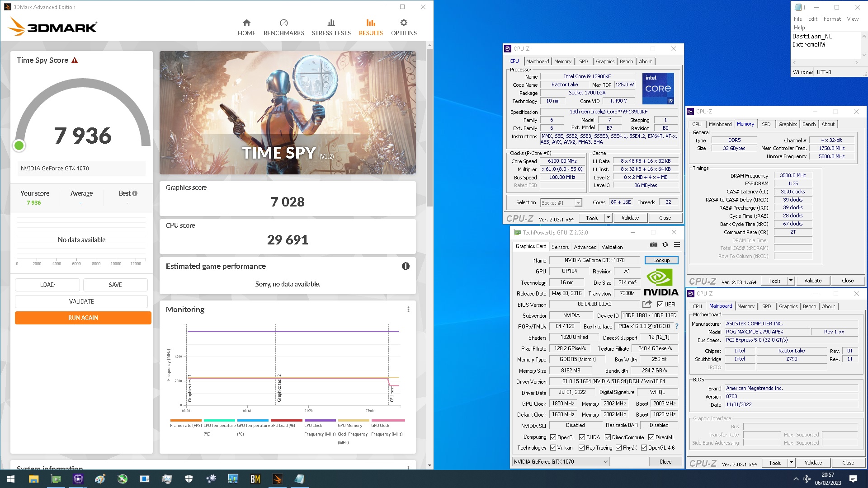Click the VALIDATE button in 3DMark

click(81, 301)
